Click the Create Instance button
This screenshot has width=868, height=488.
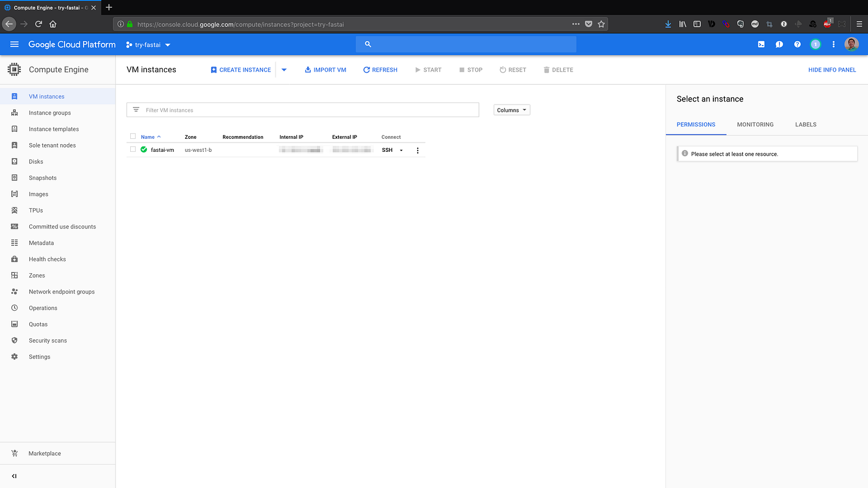[241, 70]
